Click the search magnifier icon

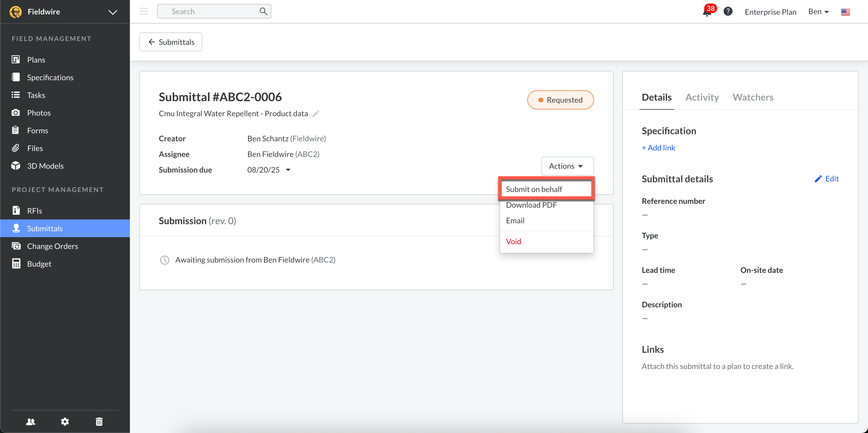tap(263, 12)
